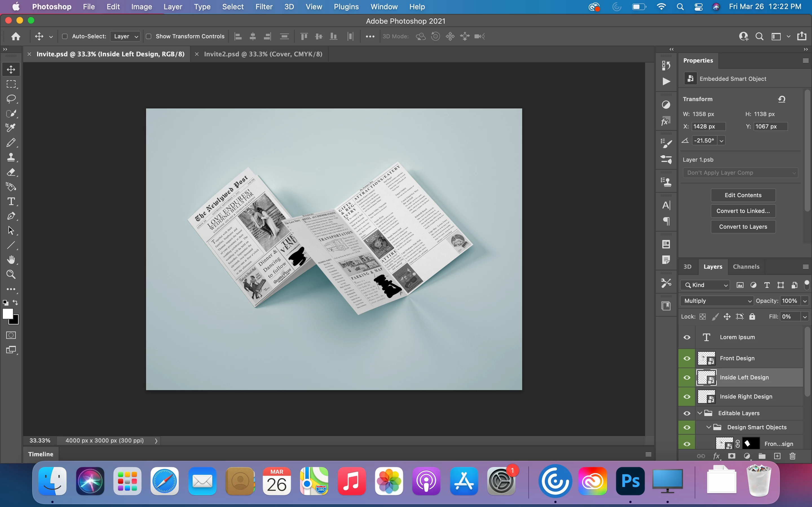This screenshot has height=507, width=812.
Task: Select the Horizontal Type tool
Action: [x=11, y=201]
